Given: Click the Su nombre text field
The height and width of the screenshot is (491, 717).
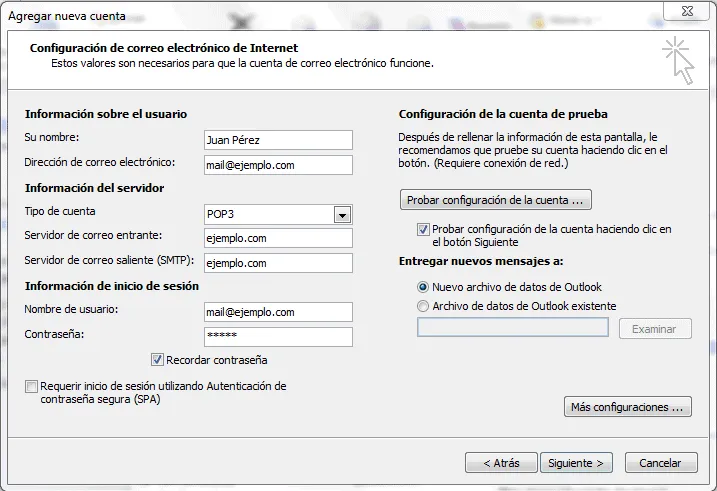Looking at the screenshot, I should pos(277,140).
